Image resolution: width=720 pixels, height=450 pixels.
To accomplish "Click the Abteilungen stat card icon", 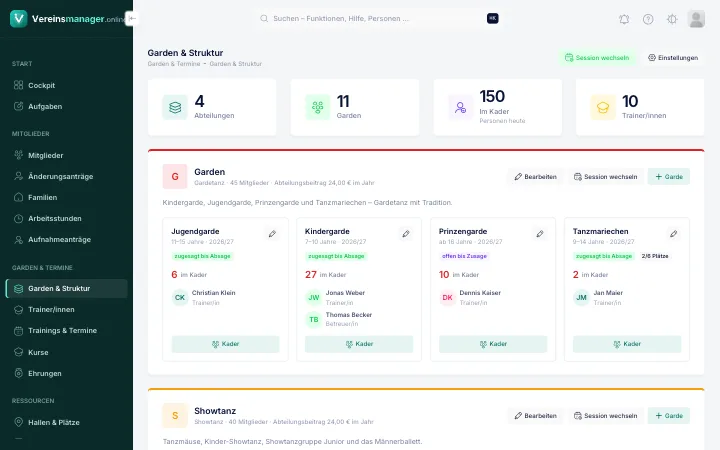I will (x=175, y=107).
